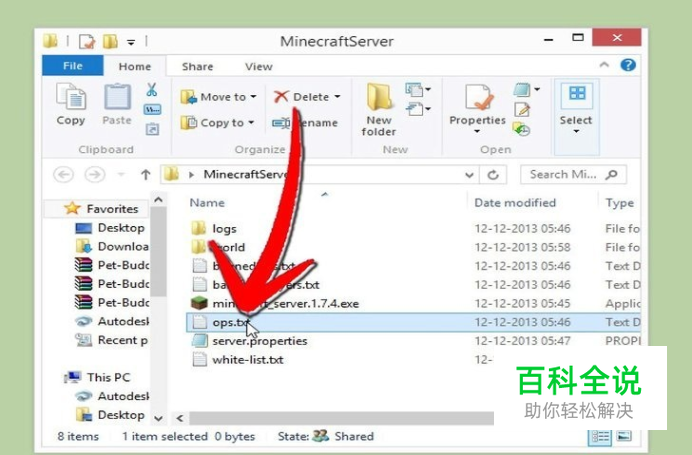Click the white-list.txt file icon

tap(200, 359)
